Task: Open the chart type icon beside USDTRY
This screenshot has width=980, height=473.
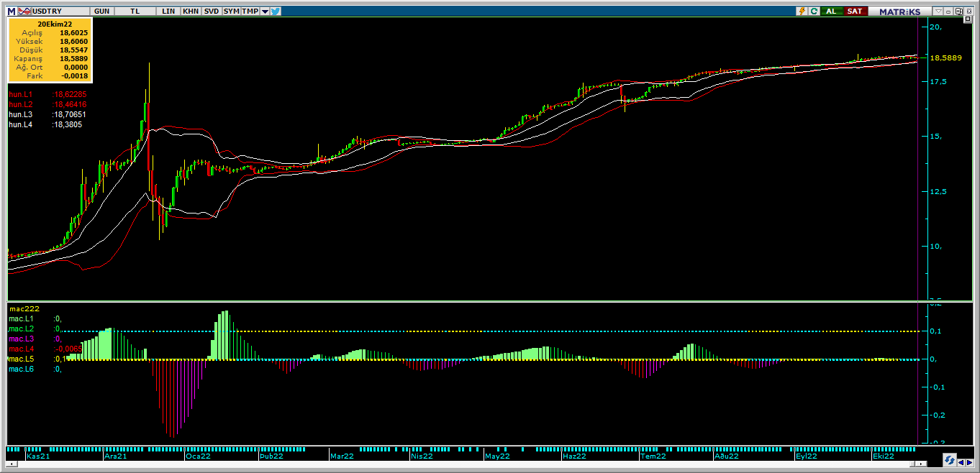Action: pos(24,12)
